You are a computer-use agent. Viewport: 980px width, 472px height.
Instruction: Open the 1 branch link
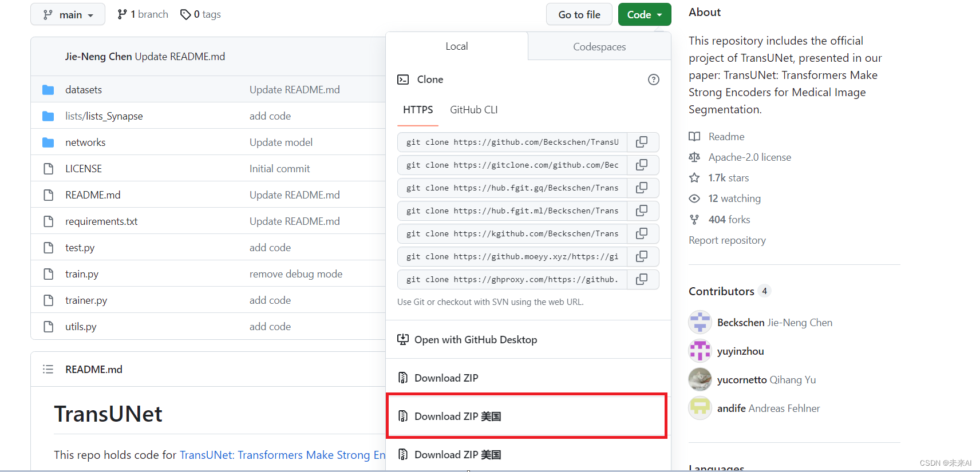143,14
